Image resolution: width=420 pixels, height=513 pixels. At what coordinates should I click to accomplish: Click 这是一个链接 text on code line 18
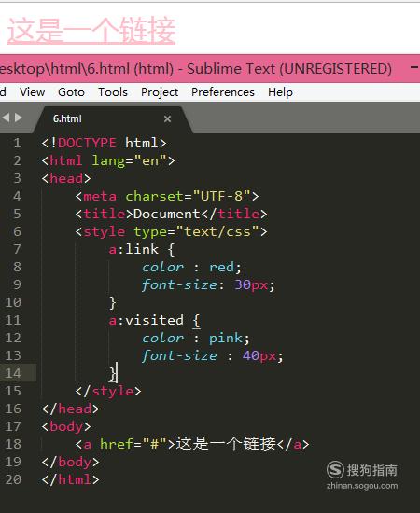[226, 444]
